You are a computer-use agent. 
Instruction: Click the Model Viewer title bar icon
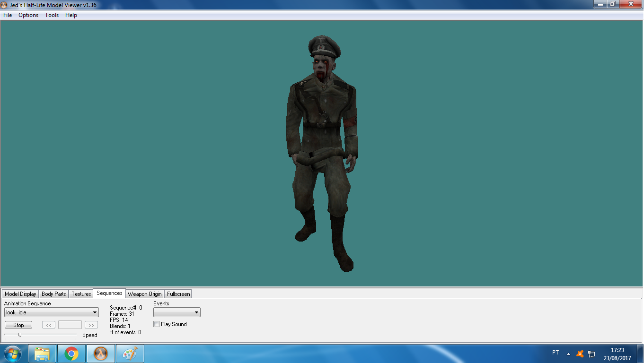click(x=5, y=4)
